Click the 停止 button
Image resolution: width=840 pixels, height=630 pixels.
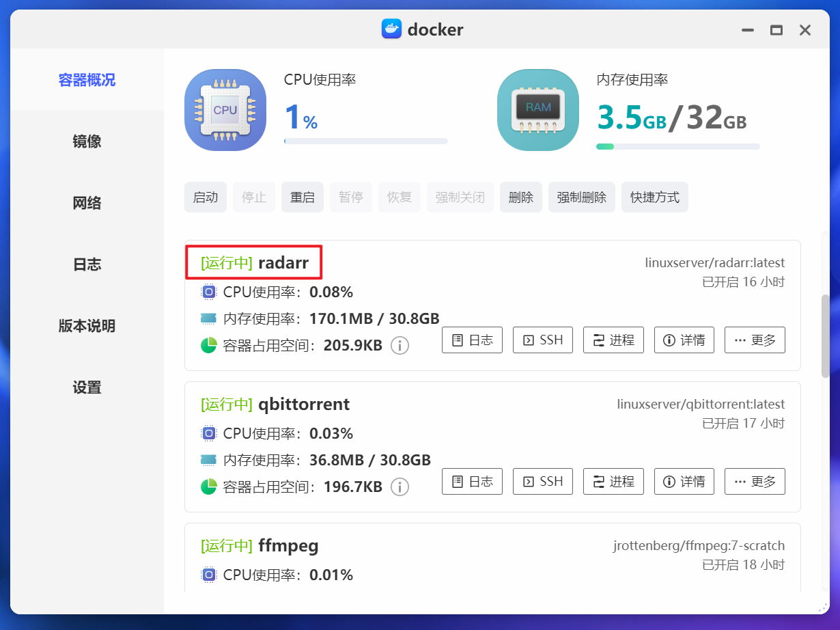click(x=254, y=197)
